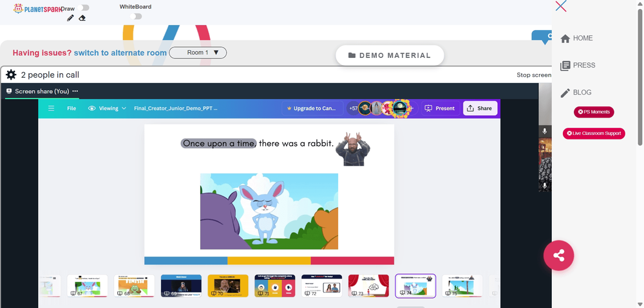Click the DEMO MATERIAL button
This screenshot has width=644, height=308.
pos(390,55)
